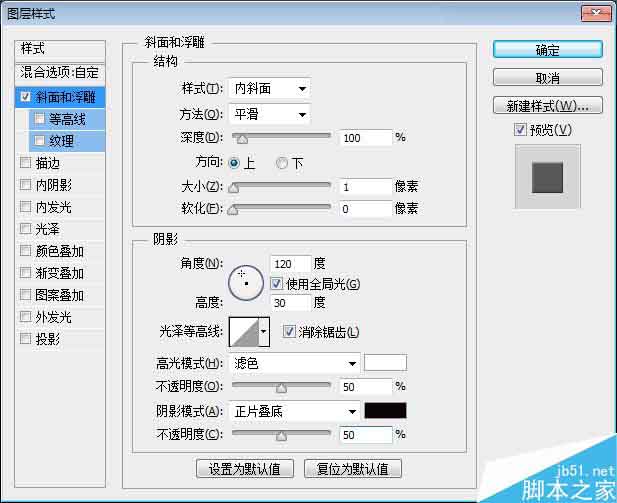617x503 pixels.
Task: Select the 等高线 list item
Action: pyautogui.click(x=67, y=119)
